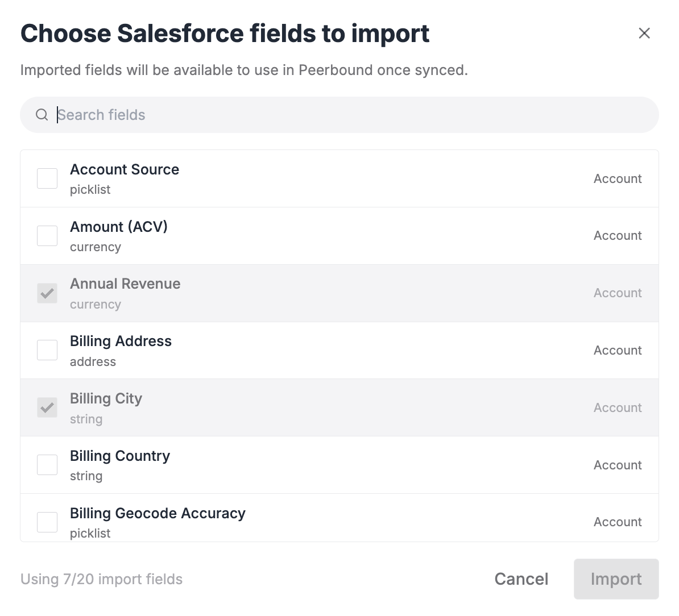The height and width of the screenshot is (616, 679).
Task: Click 'address' type under Billing Address
Action: 93,361
